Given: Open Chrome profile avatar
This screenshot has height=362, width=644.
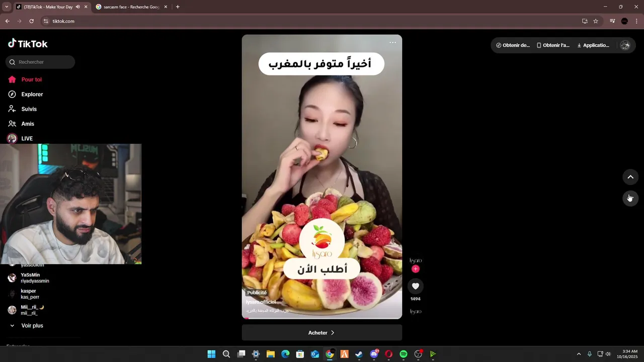Looking at the screenshot, I should click(x=624, y=21).
